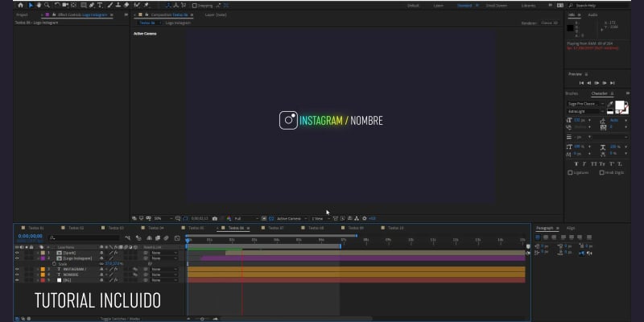Switch to the Audio panel tab
Image resolution: width=644 pixels, height=322 pixels.
592,14
